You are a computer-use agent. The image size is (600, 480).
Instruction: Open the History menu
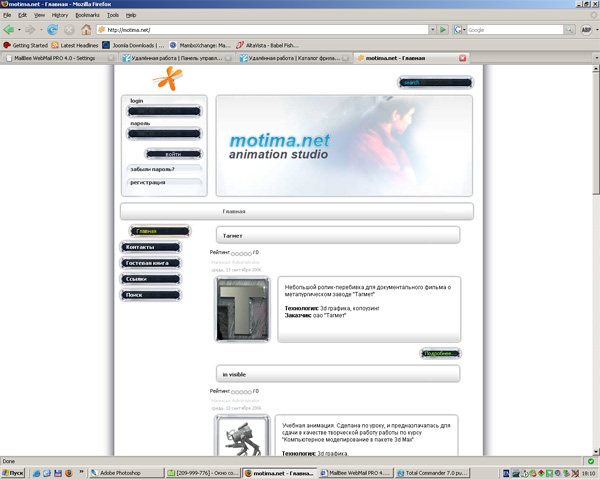60,15
